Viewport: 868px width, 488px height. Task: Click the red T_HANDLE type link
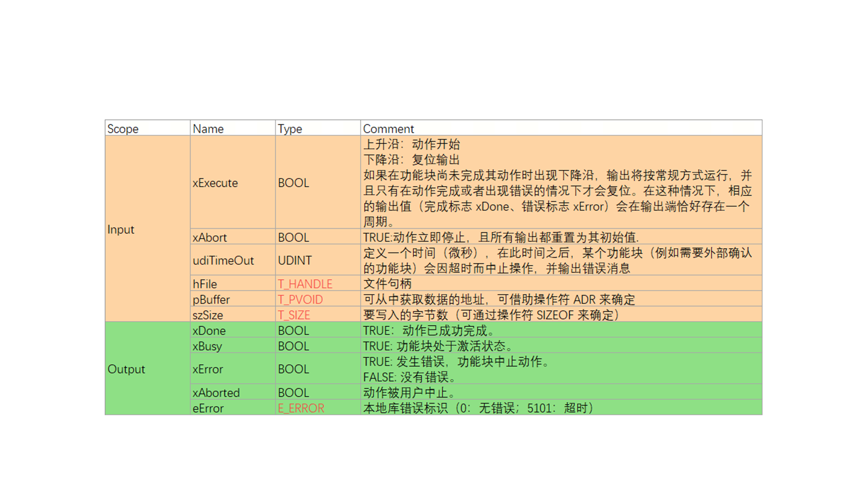pos(305,284)
